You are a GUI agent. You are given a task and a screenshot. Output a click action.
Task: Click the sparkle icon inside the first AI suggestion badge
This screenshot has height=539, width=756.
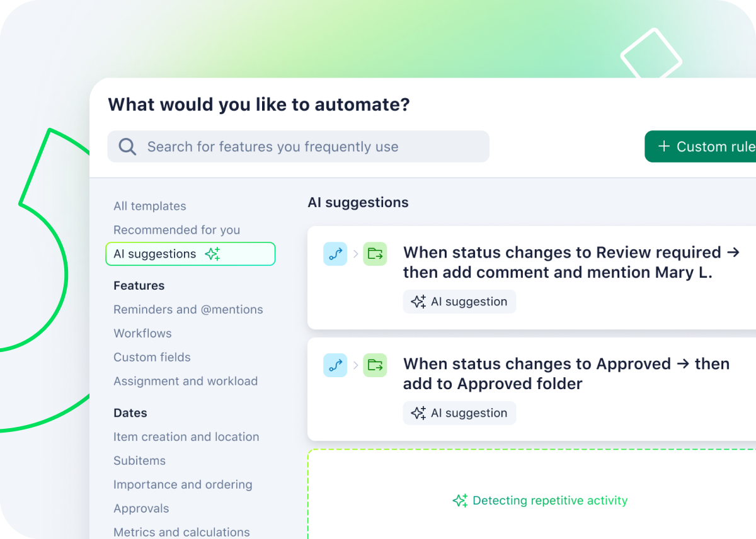click(418, 302)
